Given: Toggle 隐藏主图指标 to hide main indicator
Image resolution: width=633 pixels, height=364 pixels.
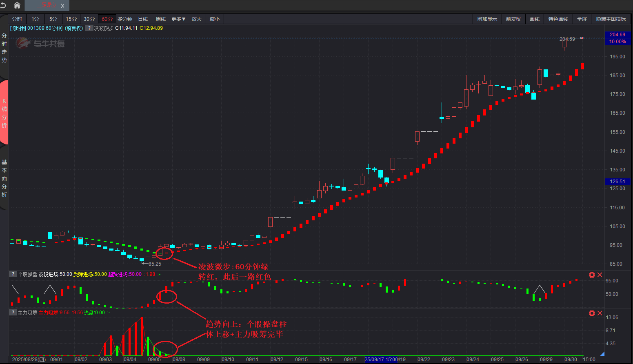Looking at the screenshot, I should click(x=611, y=19).
